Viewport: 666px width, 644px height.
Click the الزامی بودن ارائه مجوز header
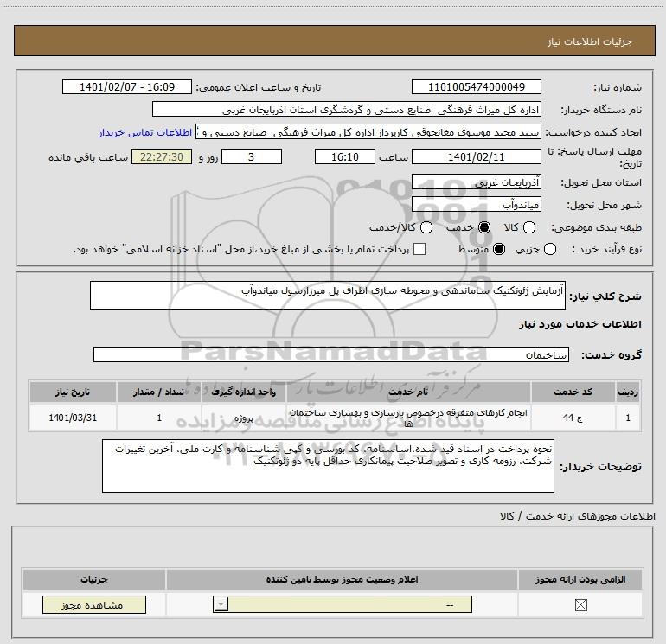580,579
